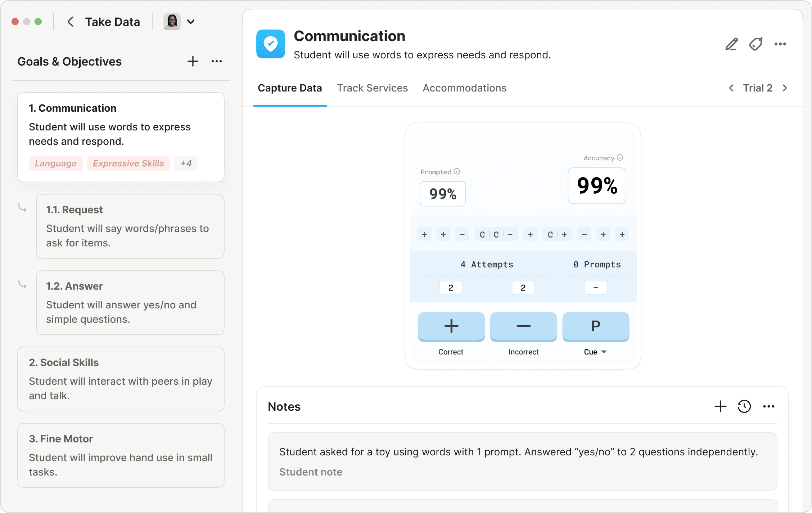The image size is (812, 513).
Task: Open Notes more options menu
Action: pyautogui.click(x=769, y=406)
